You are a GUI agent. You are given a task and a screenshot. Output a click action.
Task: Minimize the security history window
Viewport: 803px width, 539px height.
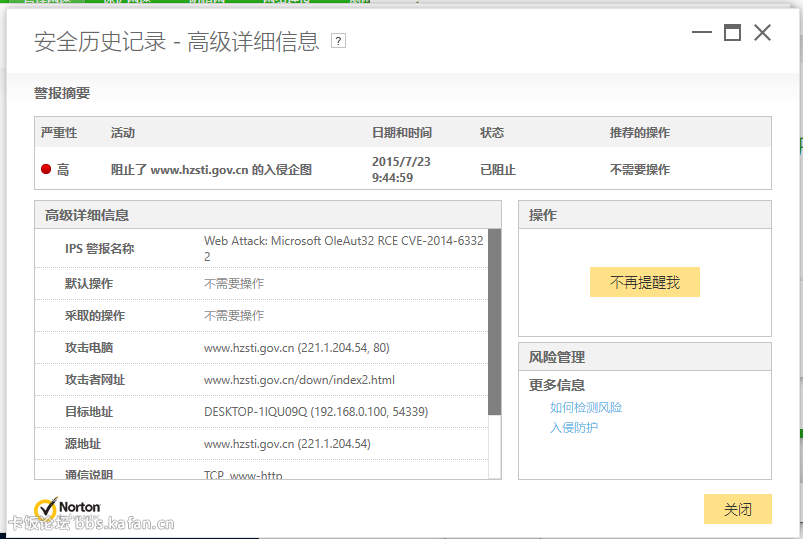[702, 32]
